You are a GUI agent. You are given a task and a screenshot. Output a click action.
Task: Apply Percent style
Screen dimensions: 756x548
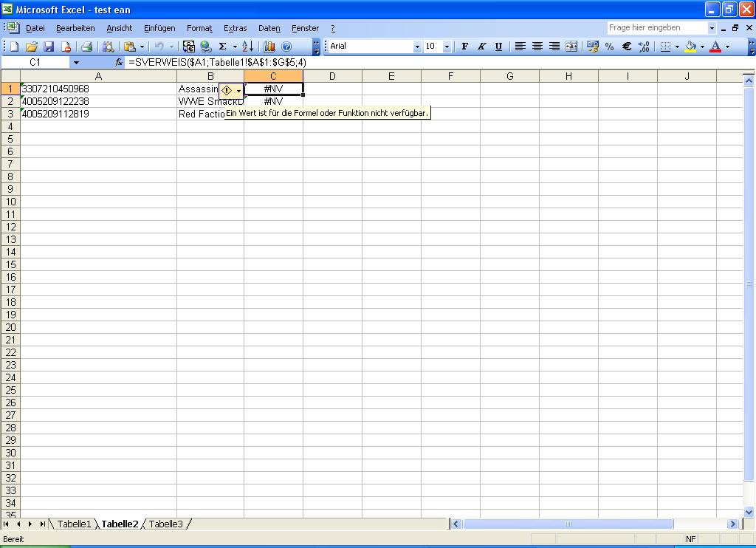click(609, 47)
